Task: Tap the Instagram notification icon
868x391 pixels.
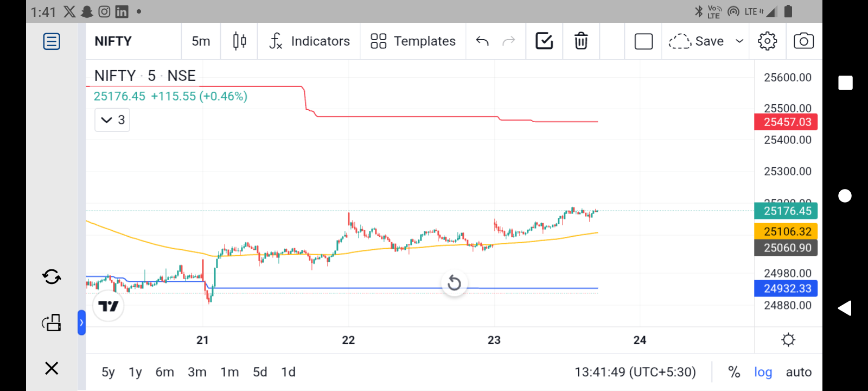Action: pos(104,11)
